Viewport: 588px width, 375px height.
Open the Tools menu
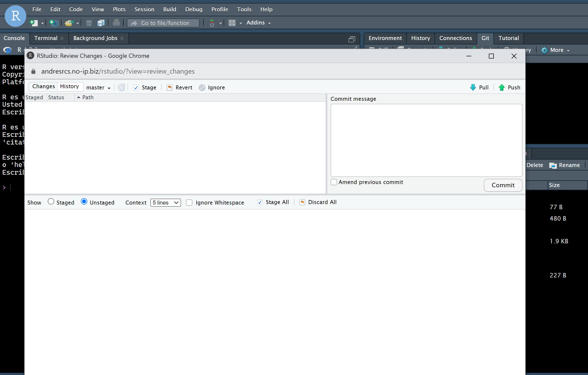pos(244,9)
